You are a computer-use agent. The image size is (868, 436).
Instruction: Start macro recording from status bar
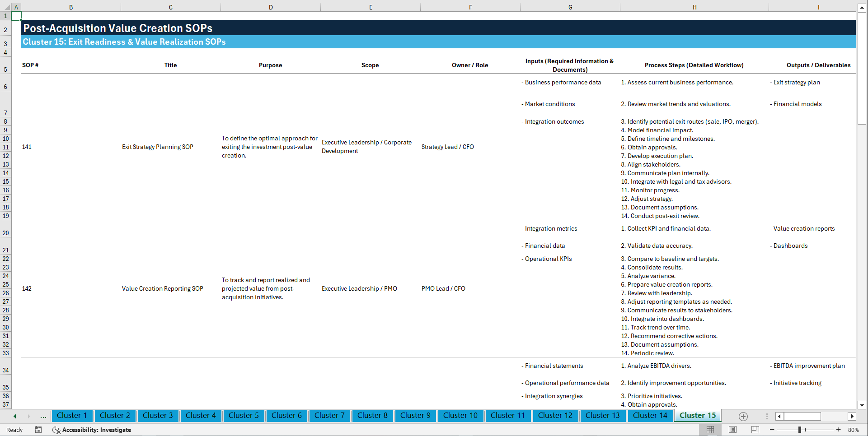tap(38, 430)
